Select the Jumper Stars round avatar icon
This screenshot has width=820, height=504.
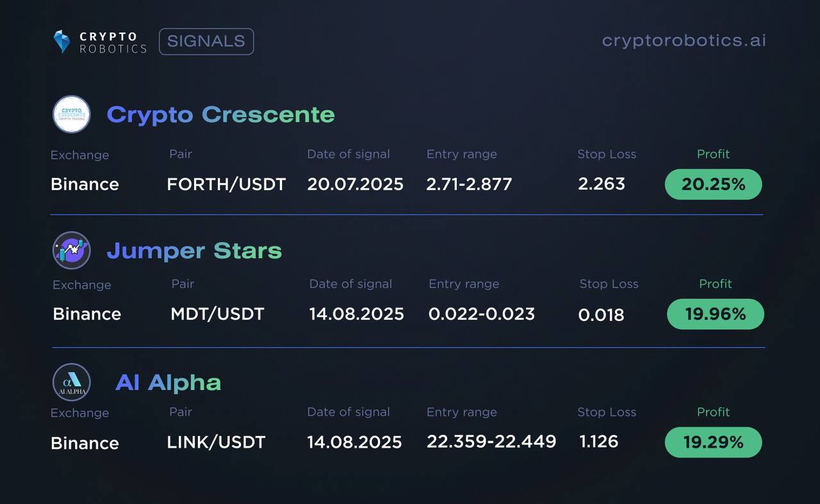click(71, 250)
